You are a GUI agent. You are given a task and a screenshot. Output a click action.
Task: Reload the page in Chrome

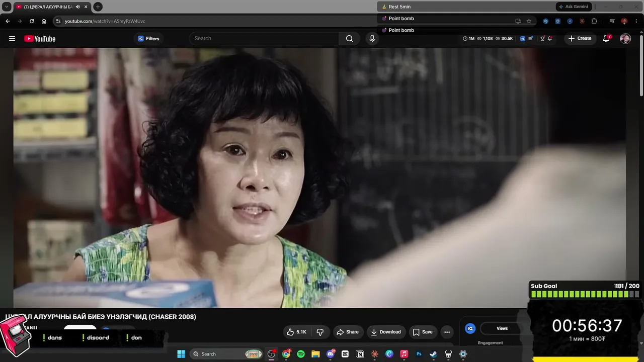[32, 21]
